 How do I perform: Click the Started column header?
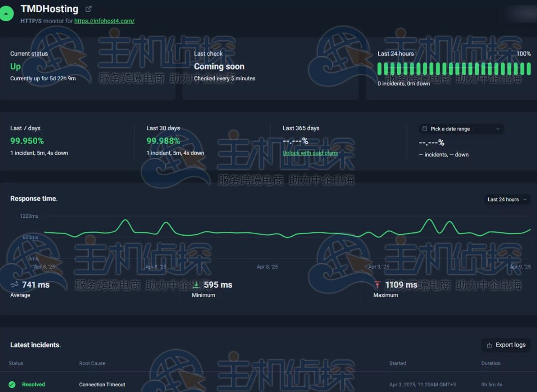(397, 363)
